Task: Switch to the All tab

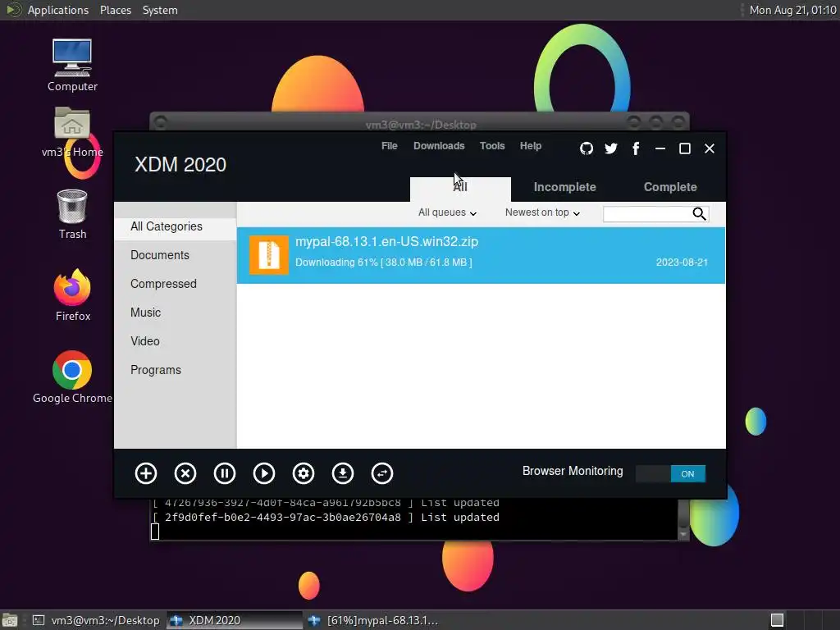Action: [460, 189]
